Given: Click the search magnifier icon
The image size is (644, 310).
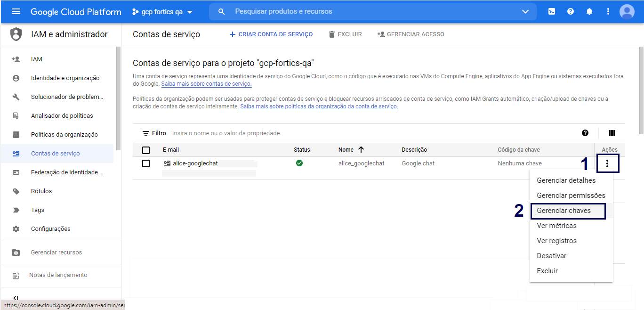Looking at the screenshot, I should (222, 12).
